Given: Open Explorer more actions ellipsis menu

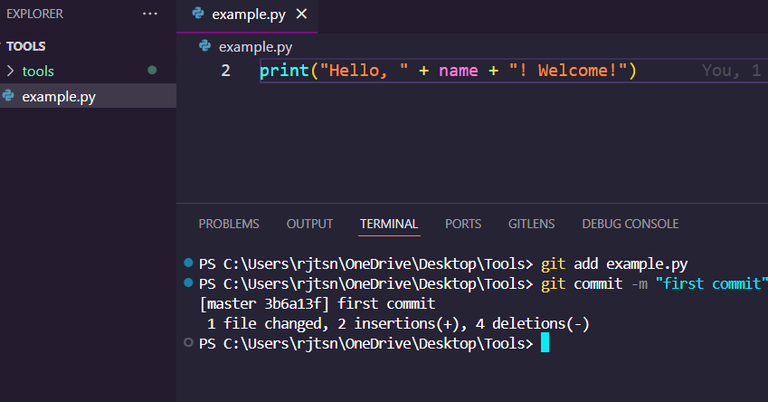Looking at the screenshot, I should point(150,14).
